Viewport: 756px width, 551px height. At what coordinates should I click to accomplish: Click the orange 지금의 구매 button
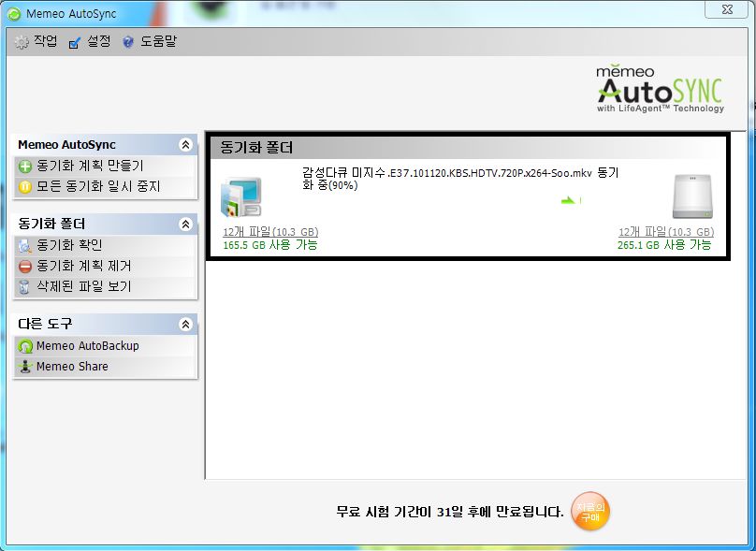(590, 512)
